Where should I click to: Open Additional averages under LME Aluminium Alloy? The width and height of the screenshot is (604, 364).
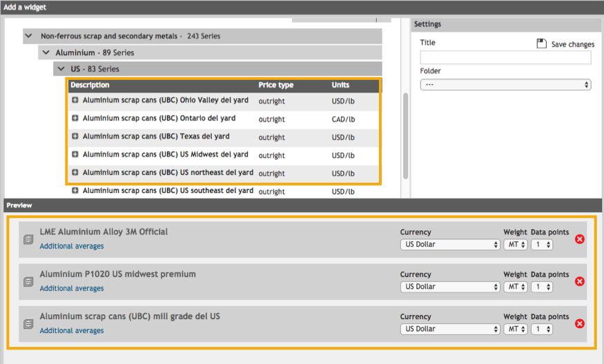[x=72, y=246]
